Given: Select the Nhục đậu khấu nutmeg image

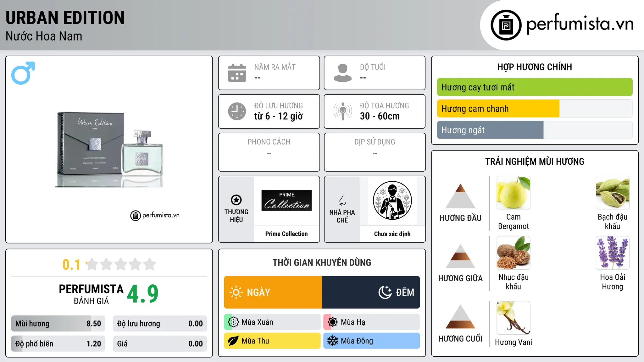Looking at the screenshot, I should (x=514, y=253).
